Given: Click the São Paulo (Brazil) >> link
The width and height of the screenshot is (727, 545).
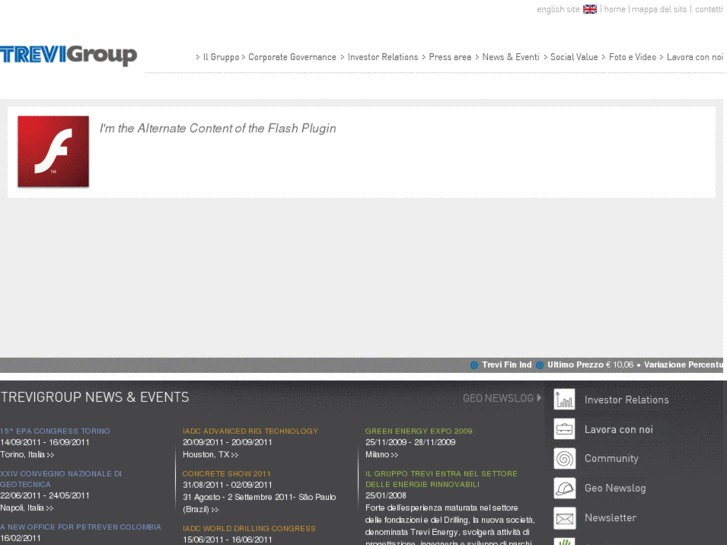Looking at the screenshot, I should click(x=259, y=503).
